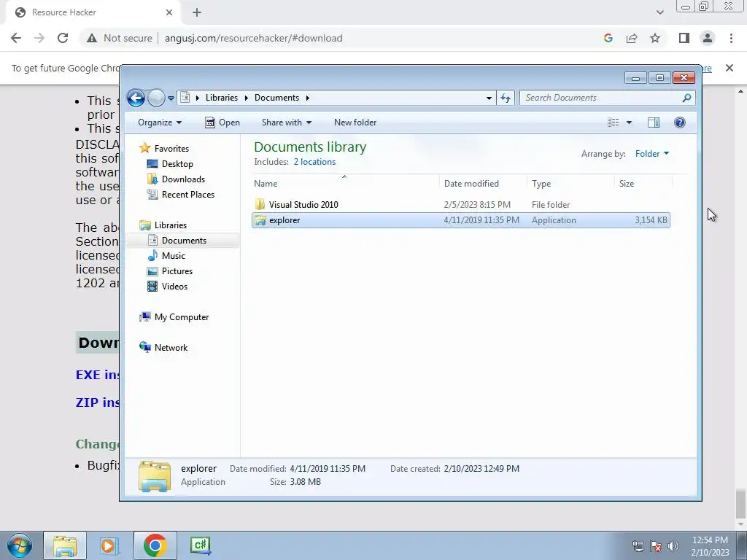Open Chrome profile button
Viewport: 747px width, 560px height.
point(708,38)
